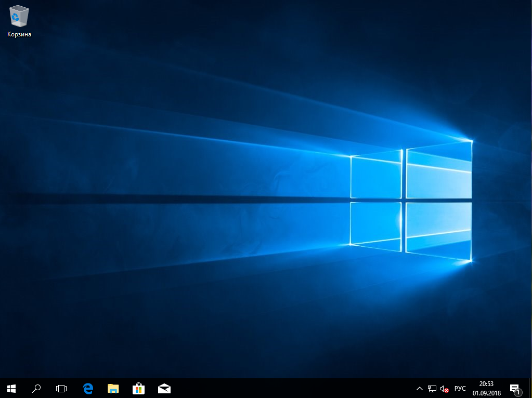Open Microsoft Store from the taskbar

138,388
